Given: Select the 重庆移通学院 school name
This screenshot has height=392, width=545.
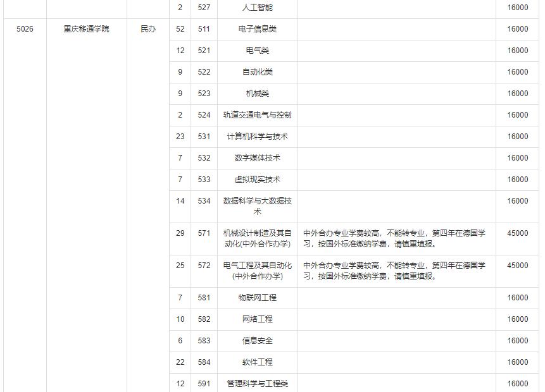Looking at the screenshot, I should pyautogui.click(x=86, y=29).
